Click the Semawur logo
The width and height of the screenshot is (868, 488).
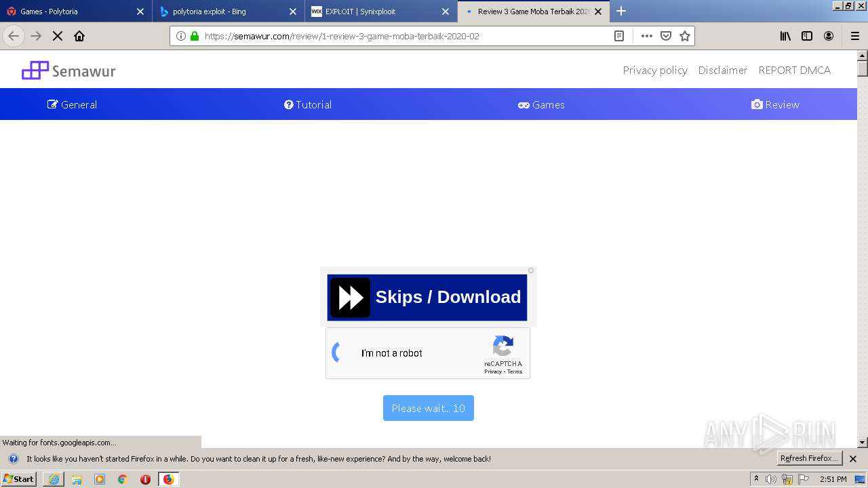68,70
